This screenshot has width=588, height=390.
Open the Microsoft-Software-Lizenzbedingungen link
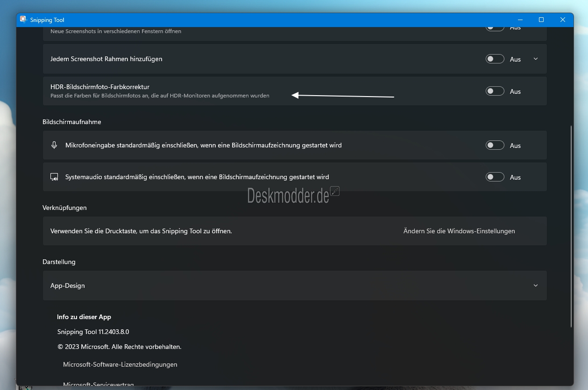120,364
